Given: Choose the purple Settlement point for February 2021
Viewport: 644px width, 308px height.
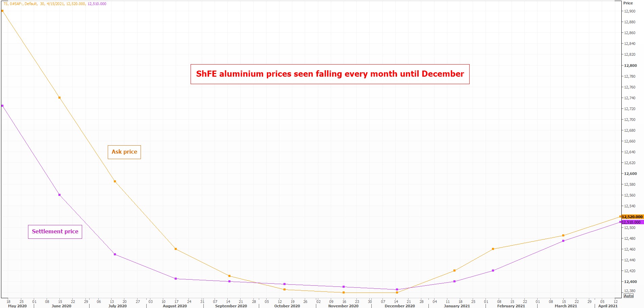Looking at the screenshot, I should tap(493, 271).
